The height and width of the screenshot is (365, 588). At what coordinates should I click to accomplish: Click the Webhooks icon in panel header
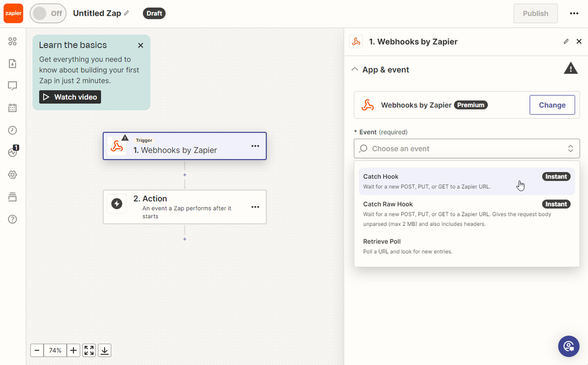[356, 42]
